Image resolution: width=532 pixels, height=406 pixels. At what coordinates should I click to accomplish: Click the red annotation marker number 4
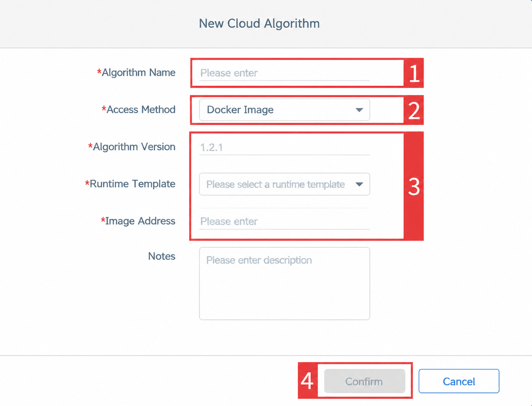pos(308,381)
